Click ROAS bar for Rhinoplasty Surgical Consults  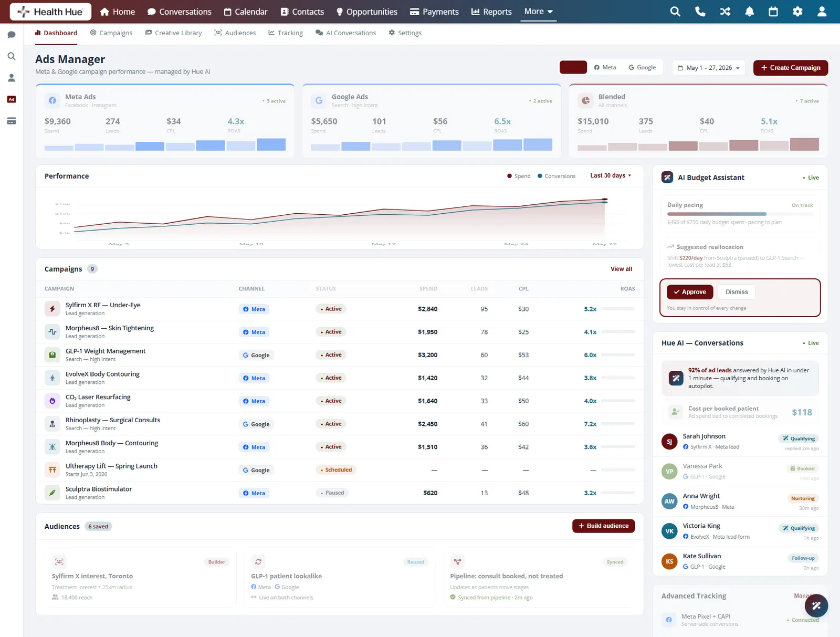[618, 424]
